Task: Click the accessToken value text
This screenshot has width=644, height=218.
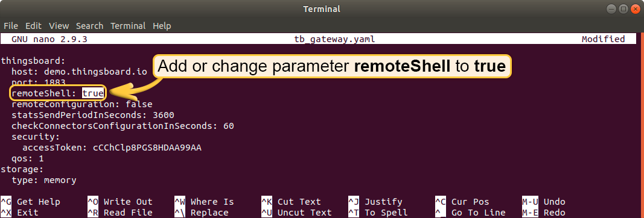Action: (x=147, y=148)
